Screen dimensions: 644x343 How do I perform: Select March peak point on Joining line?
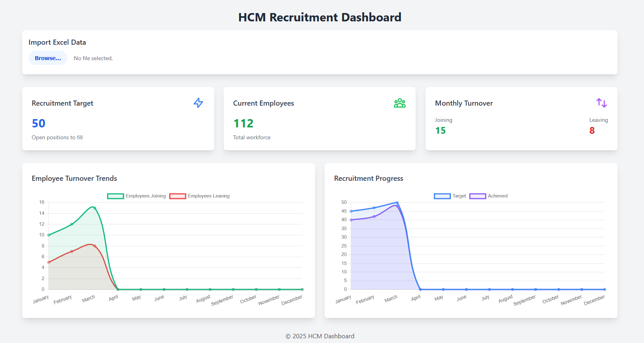tap(95, 208)
